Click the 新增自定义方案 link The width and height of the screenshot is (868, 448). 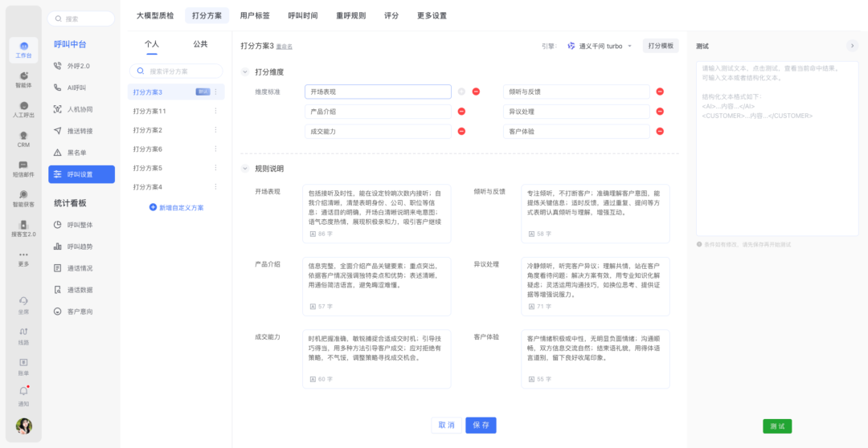coord(176,207)
